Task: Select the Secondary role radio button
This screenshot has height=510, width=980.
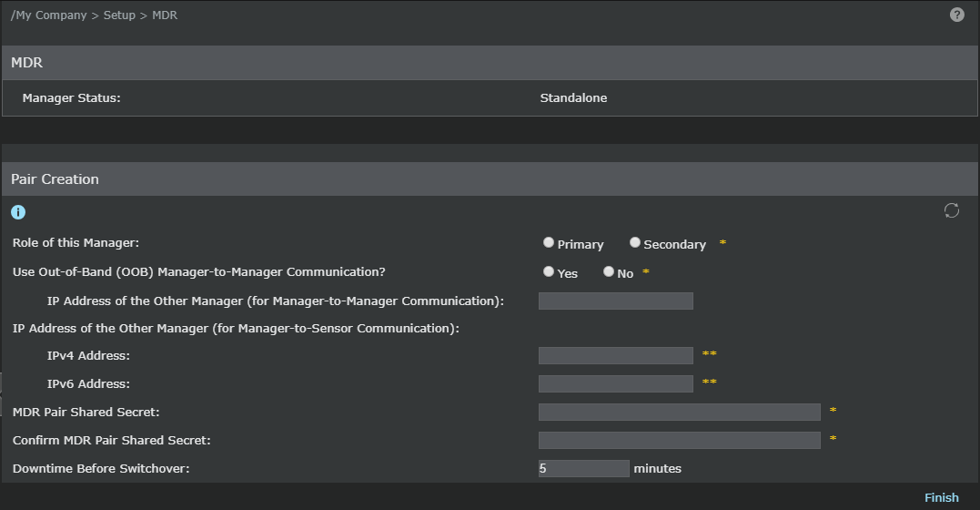Action: pyautogui.click(x=634, y=242)
